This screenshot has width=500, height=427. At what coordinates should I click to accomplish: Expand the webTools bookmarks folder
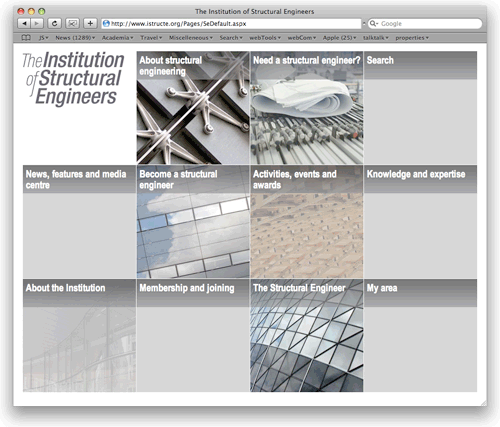pos(265,38)
